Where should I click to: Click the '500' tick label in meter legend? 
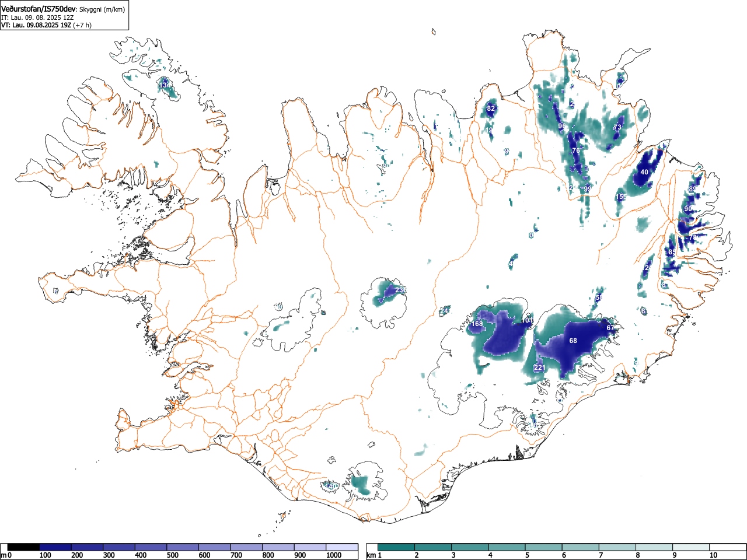pyautogui.click(x=172, y=555)
